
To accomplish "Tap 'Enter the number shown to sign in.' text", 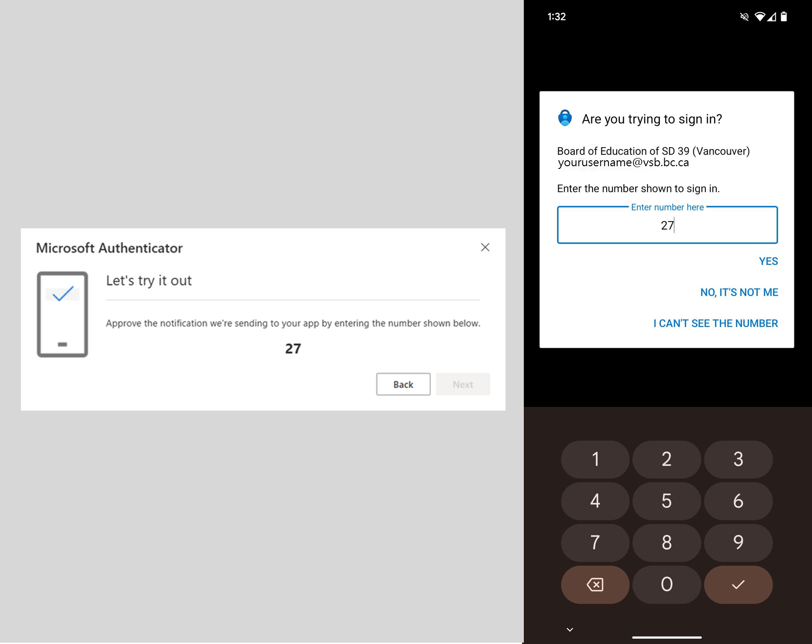I will tap(638, 188).
